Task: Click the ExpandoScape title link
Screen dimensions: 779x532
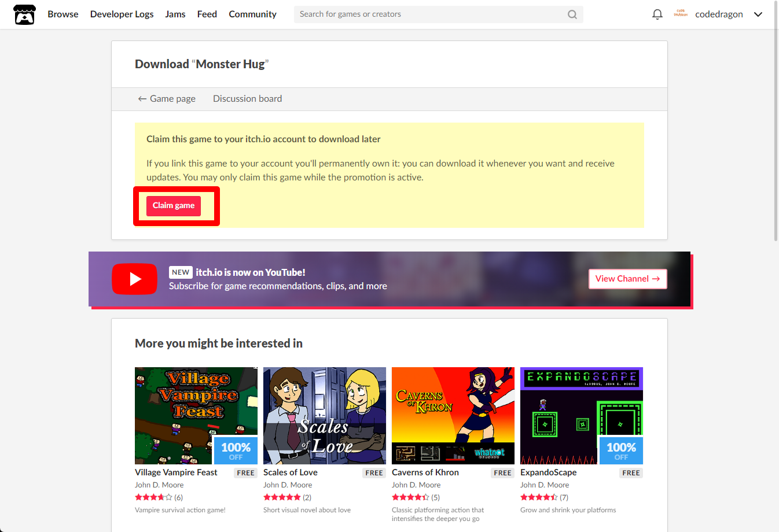Action: [x=549, y=472]
